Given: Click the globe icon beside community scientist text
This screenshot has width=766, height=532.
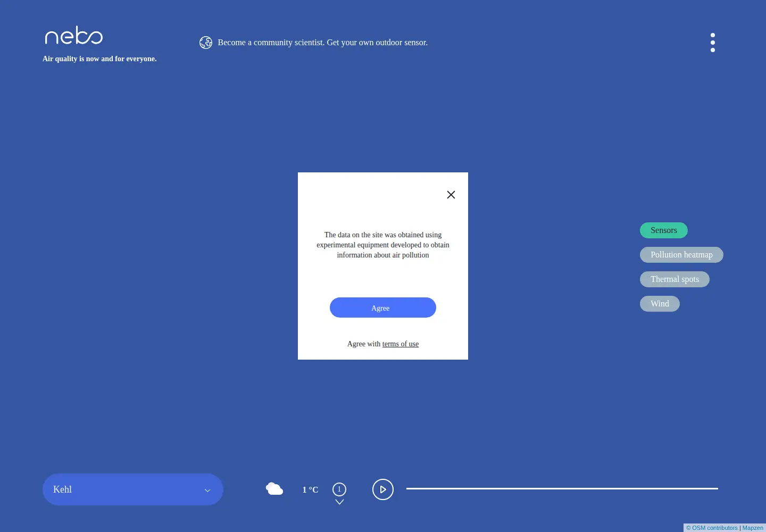Looking at the screenshot, I should click(x=206, y=43).
